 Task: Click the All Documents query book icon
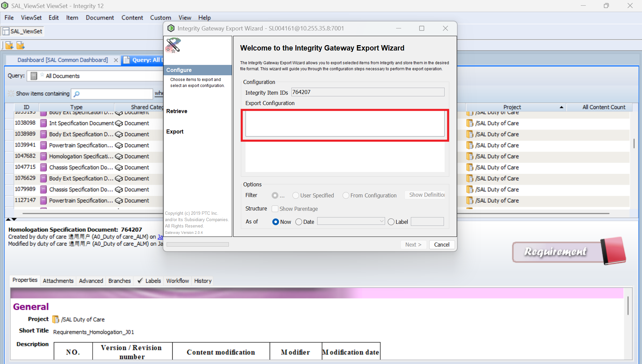[34, 76]
